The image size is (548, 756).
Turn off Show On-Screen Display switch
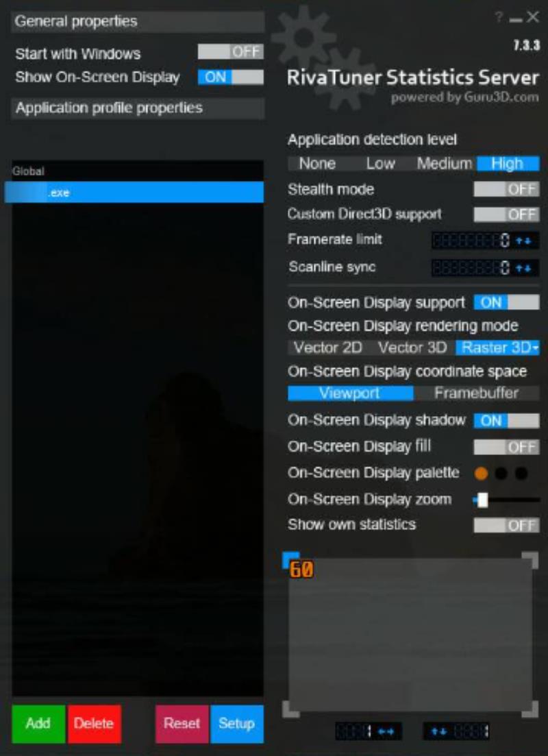coord(230,77)
